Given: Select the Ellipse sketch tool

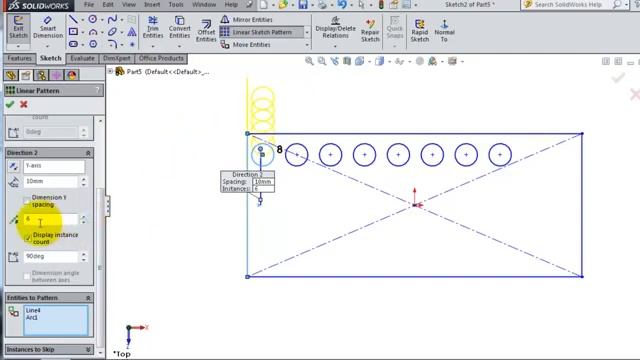Looking at the screenshot, I should (112, 32).
